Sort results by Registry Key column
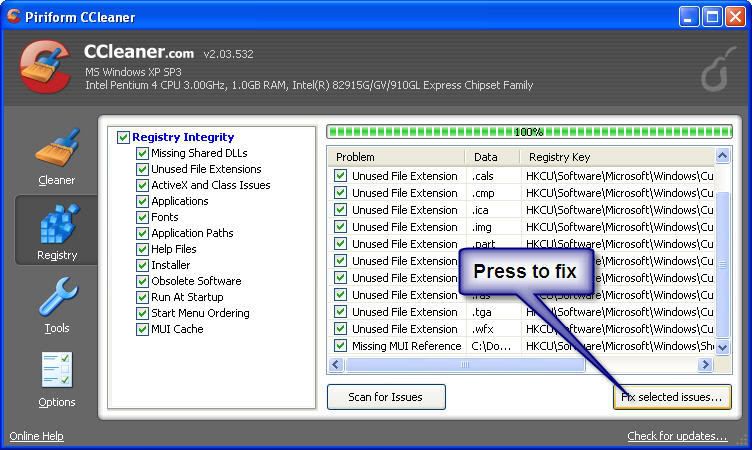 pyautogui.click(x=618, y=157)
